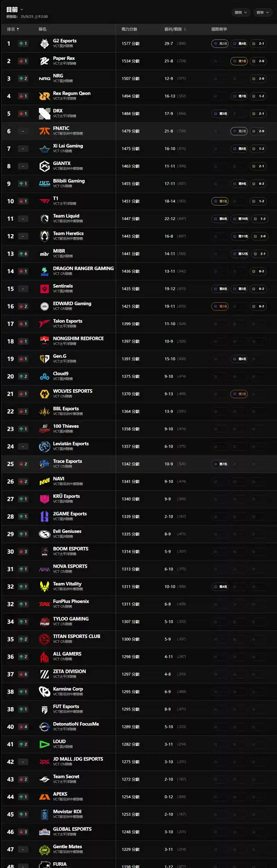Screen dimensions: 277x868
Task: Open the NRG team name link
Action: pyautogui.click(x=58, y=76)
